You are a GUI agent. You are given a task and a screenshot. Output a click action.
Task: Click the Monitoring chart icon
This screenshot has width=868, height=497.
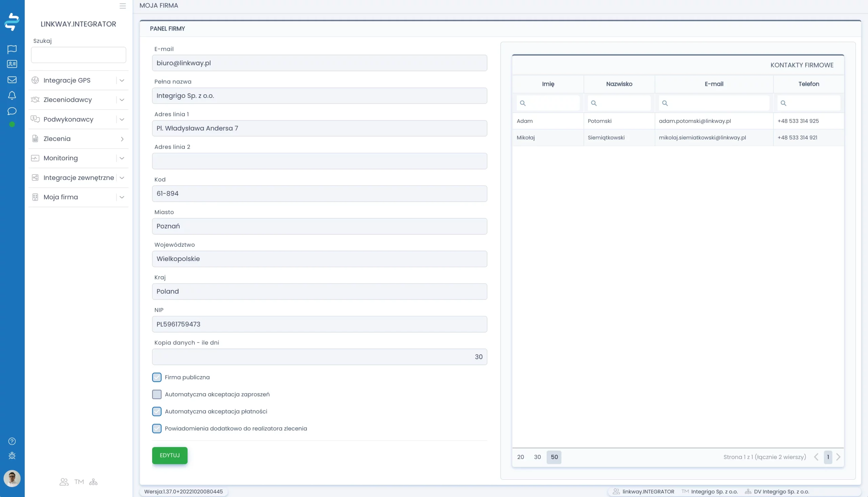click(35, 158)
